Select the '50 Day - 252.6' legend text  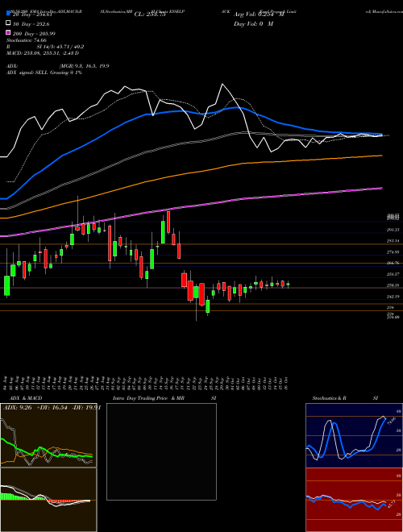click(x=31, y=24)
